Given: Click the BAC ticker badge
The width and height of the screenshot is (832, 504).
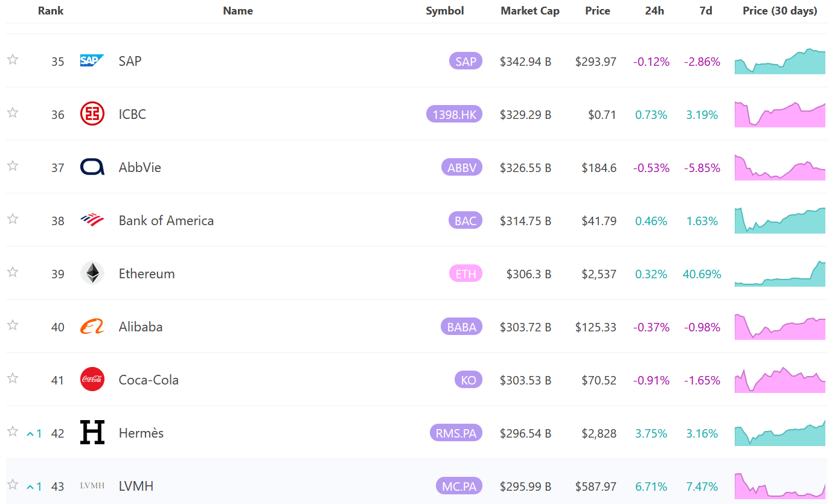Looking at the screenshot, I should coord(466,220).
